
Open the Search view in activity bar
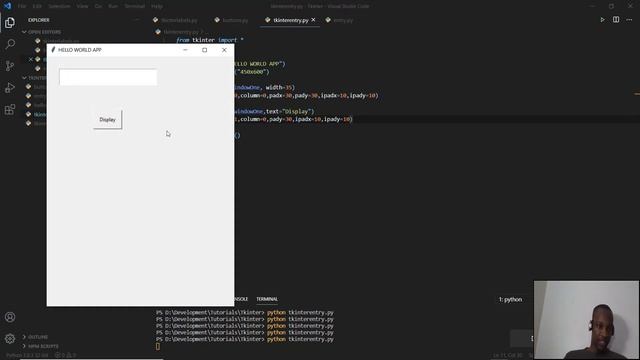[10, 44]
